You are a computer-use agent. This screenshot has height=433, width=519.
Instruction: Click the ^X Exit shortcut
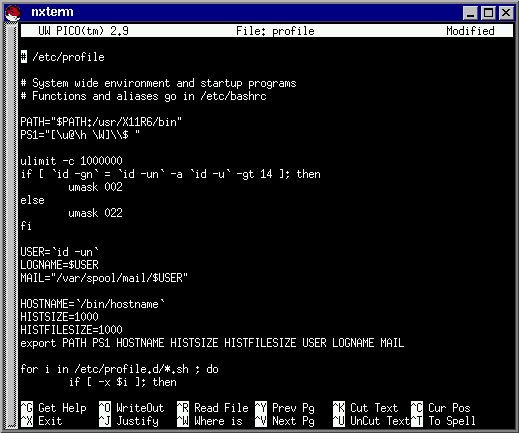pyautogui.click(x=42, y=421)
